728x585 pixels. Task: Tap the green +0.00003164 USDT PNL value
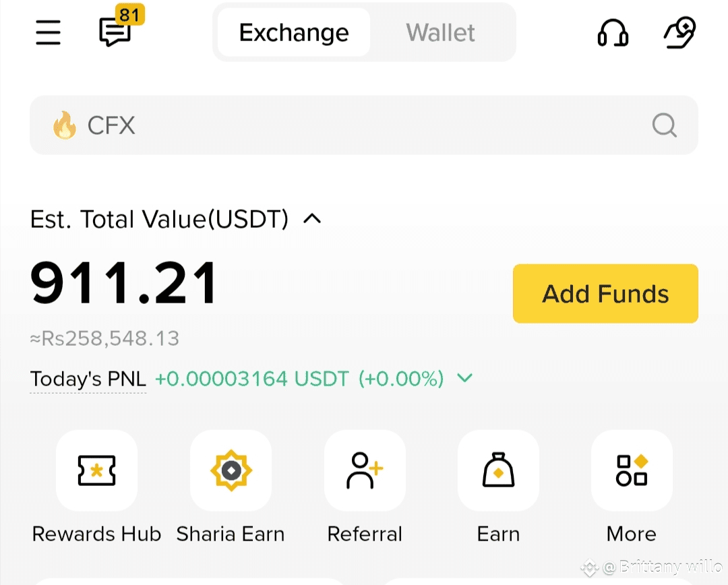coord(251,379)
